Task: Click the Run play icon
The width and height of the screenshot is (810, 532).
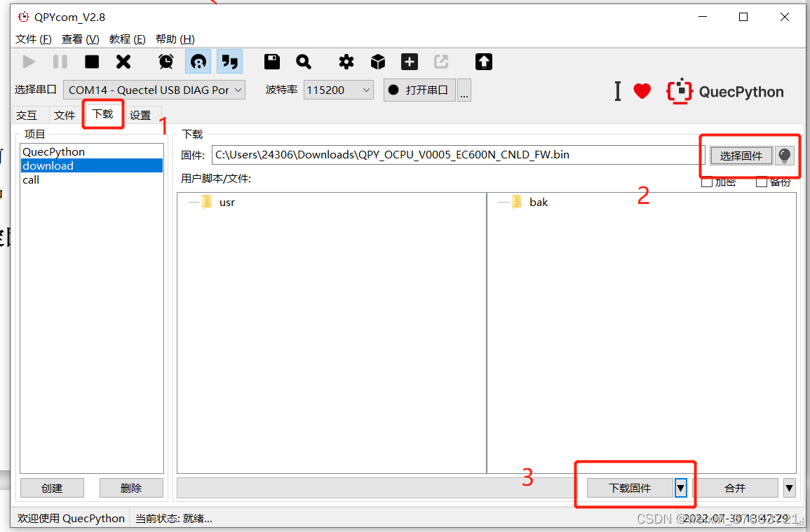Action: (29, 62)
